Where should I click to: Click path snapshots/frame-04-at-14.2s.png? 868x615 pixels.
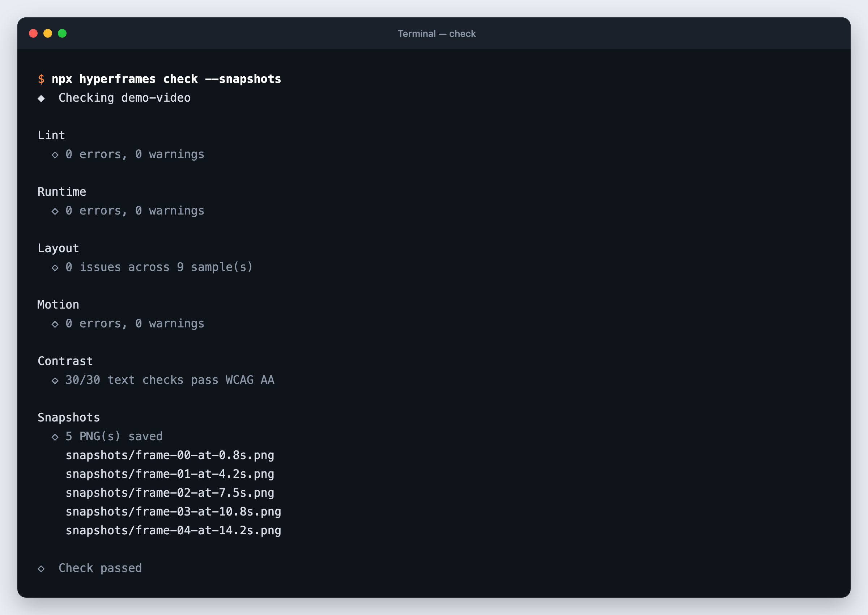click(x=173, y=531)
